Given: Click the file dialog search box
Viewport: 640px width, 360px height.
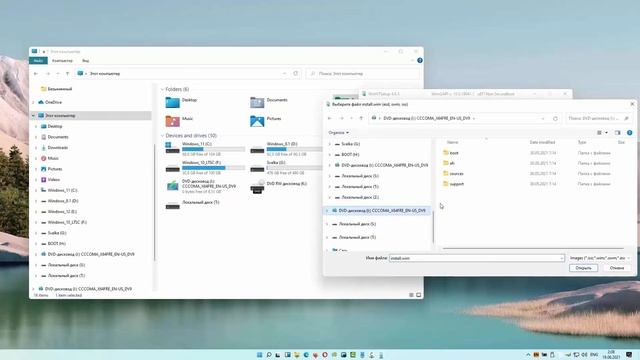Looking at the screenshot, I should tap(598, 118).
